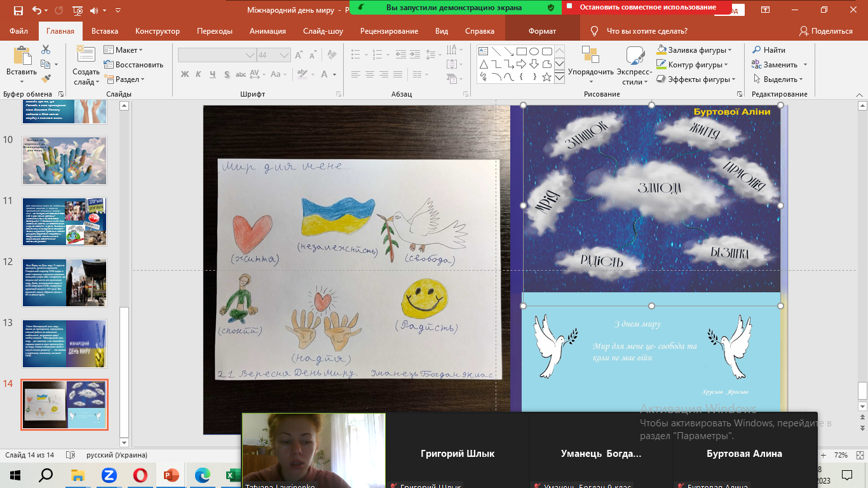Toggle center text alignment
The width and height of the screenshot is (868, 488).
(370, 74)
